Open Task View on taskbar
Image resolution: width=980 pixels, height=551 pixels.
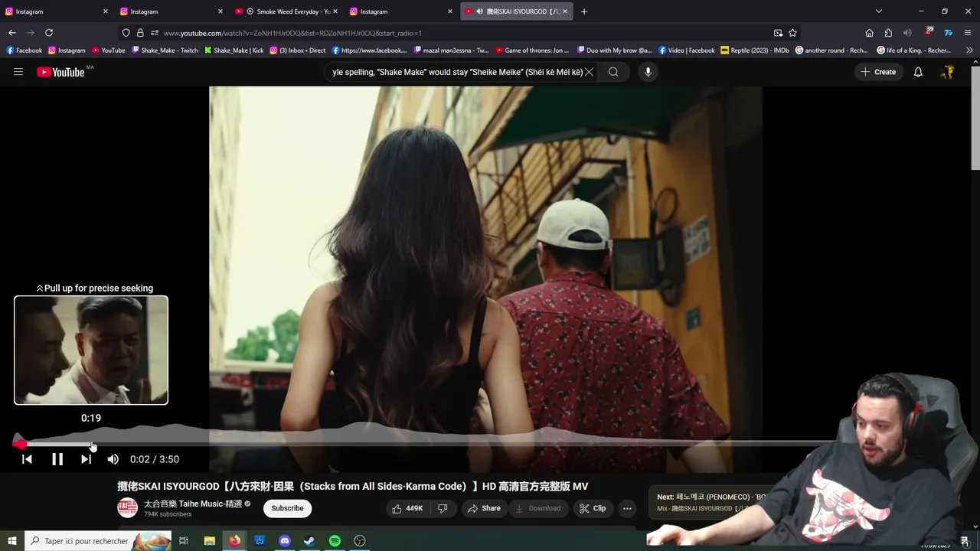coord(184,541)
